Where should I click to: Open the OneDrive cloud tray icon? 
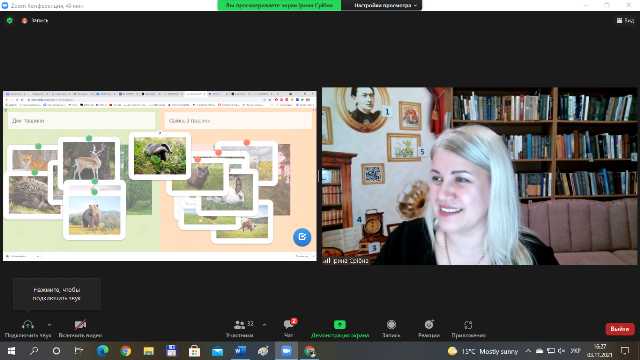click(x=540, y=351)
